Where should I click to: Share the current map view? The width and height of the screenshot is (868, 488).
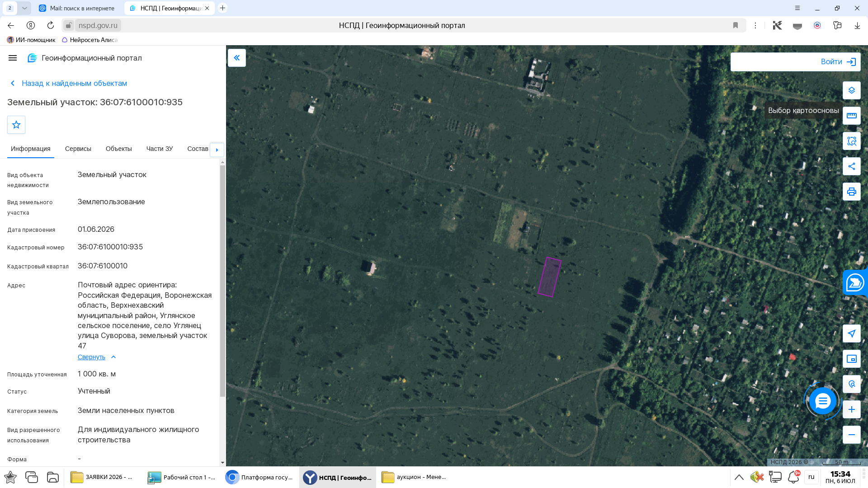point(852,166)
